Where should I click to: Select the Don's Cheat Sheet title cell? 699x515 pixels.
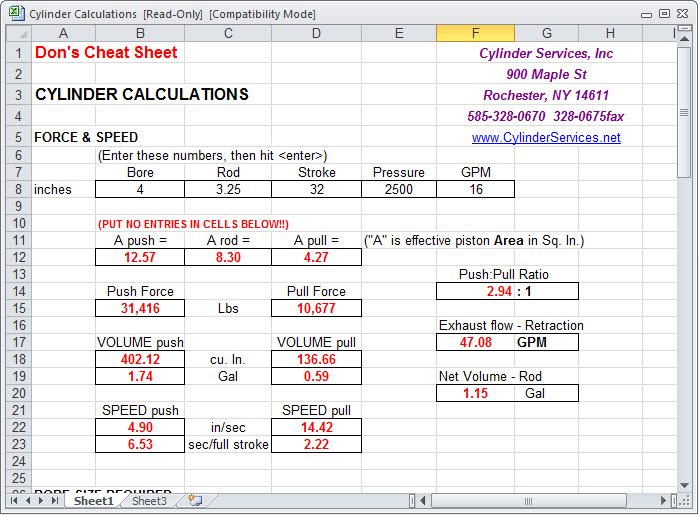click(x=106, y=53)
